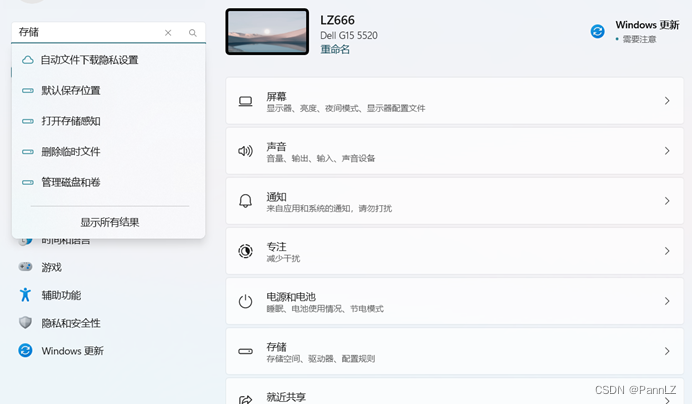Click the magnifier search icon
This screenshot has height=404, width=692.
tap(192, 33)
